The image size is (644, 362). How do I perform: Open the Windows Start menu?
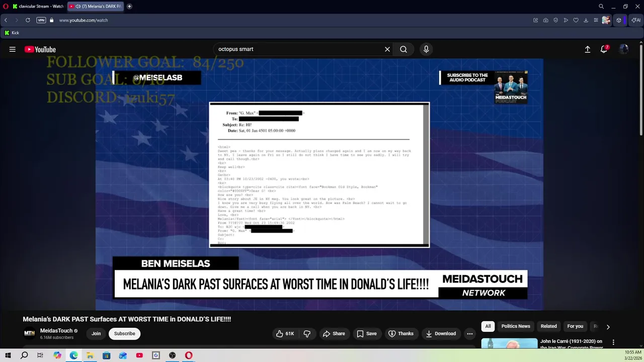coord(8,355)
